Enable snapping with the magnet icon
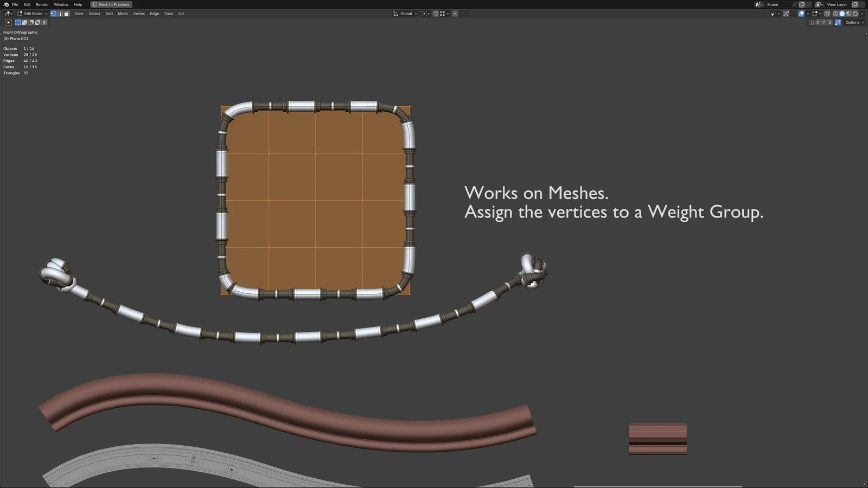This screenshot has height=488, width=868. tap(436, 14)
